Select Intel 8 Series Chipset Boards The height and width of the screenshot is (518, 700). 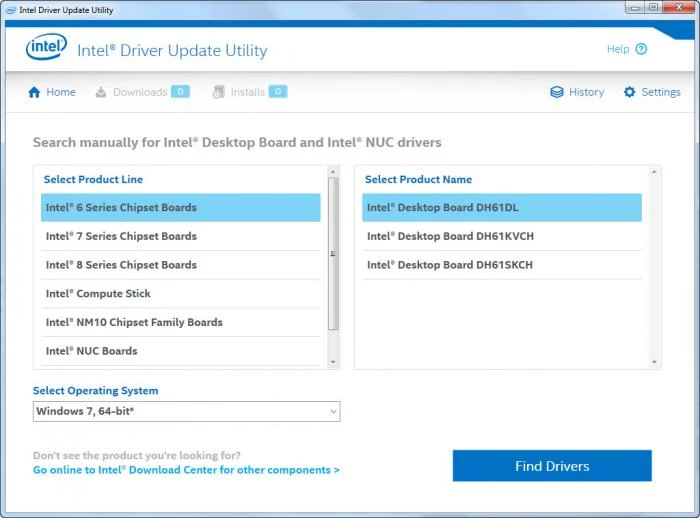121,265
